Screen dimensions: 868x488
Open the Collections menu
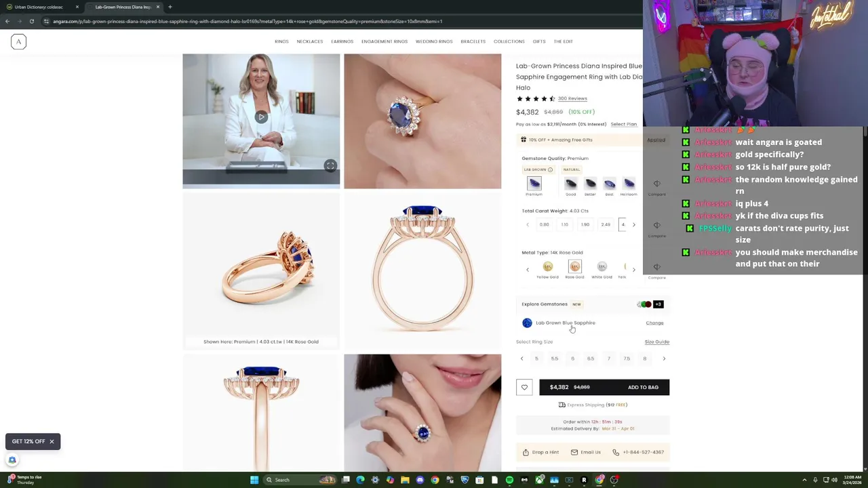[509, 41]
